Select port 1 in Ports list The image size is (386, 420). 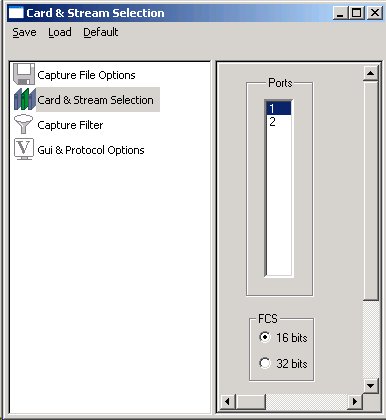click(x=279, y=108)
